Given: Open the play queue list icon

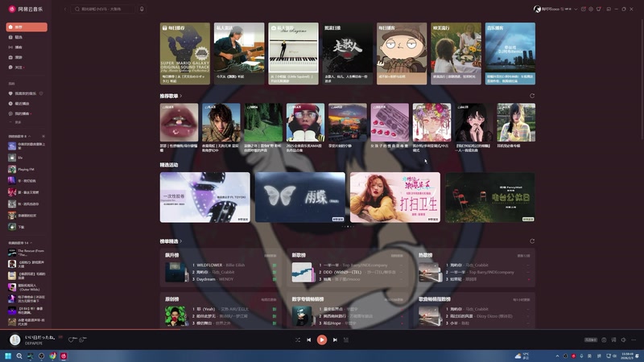Looking at the screenshot, I should point(346,339).
